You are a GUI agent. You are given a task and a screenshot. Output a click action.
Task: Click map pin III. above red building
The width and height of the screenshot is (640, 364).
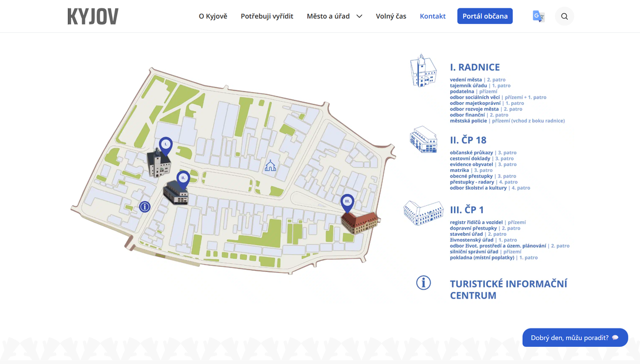347,202
